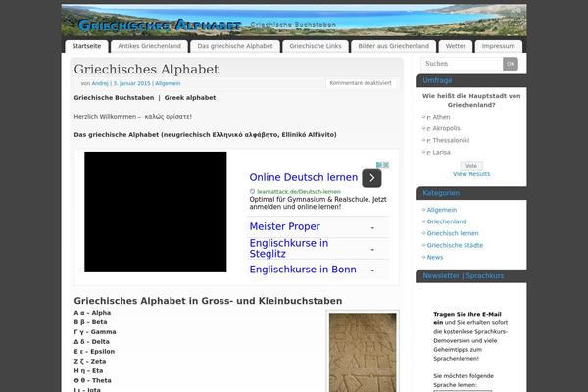Open the Das griechische Alphabet tab
The height and width of the screenshot is (392, 588).
(235, 46)
